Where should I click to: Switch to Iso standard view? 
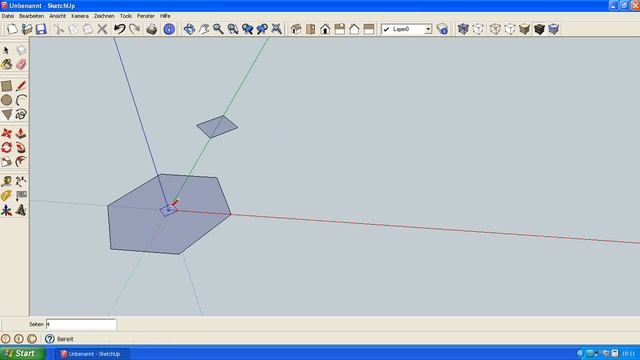[296, 29]
